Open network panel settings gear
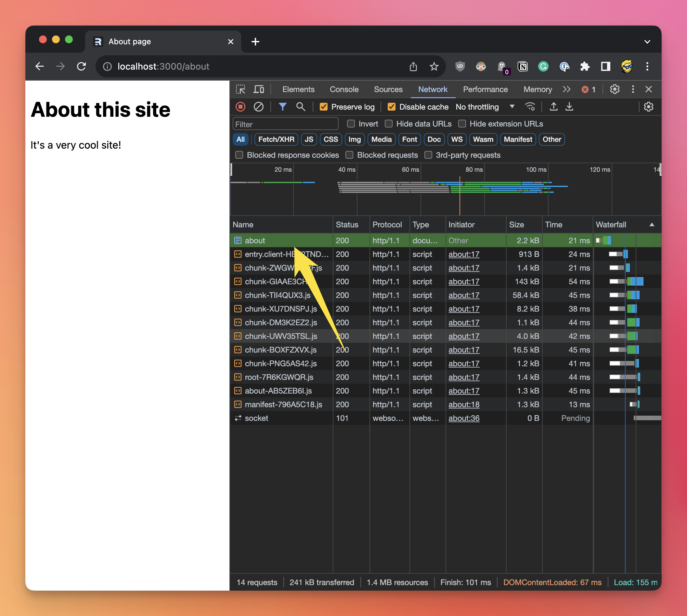This screenshot has height=616, width=687. pos(648,107)
